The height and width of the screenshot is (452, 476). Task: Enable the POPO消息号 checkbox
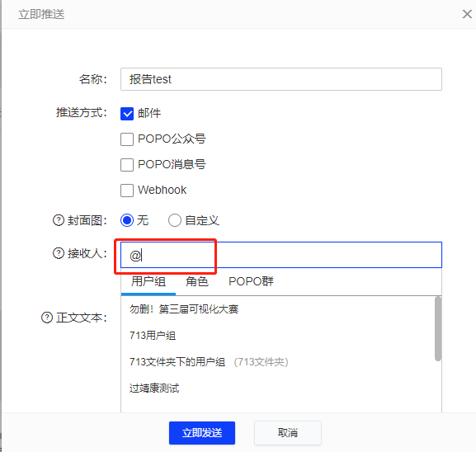127,165
